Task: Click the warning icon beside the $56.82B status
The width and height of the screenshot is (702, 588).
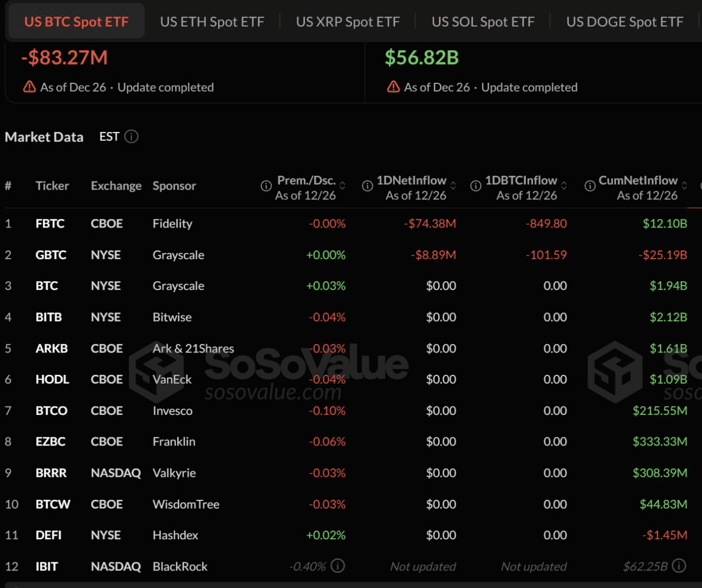Action: coord(393,87)
